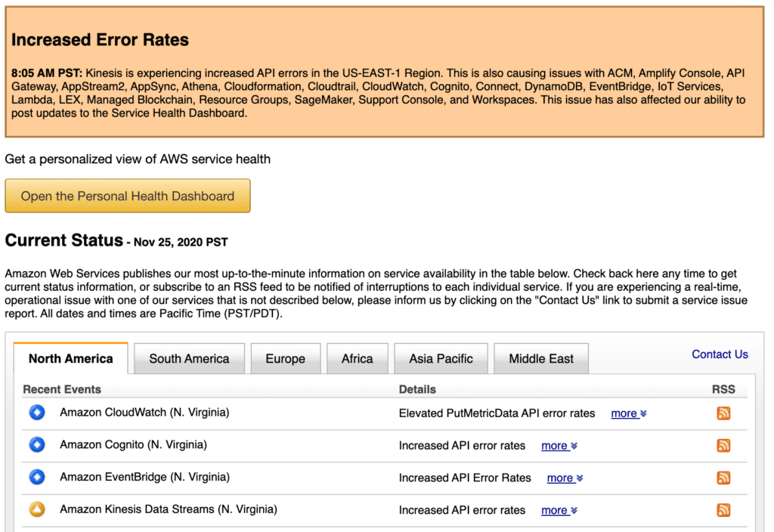Click the RSS feed icon for Amazon CloudWatch
Image resolution: width=774 pixels, height=532 pixels.
pyautogui.click(x=723, y=413)
